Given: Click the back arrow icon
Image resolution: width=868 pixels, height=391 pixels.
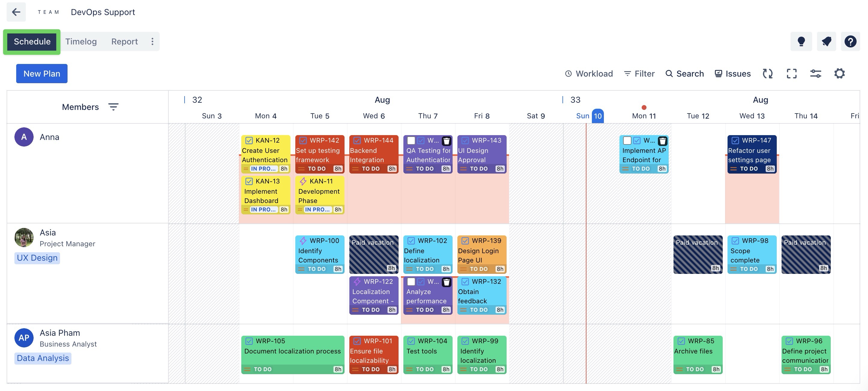Looking at the screenshot, I should [x=16, y=12].
